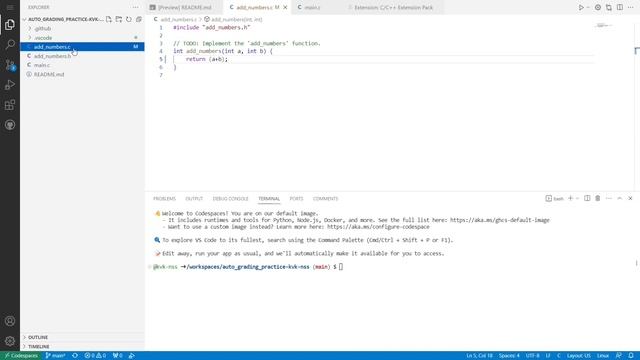Open the run button dropdown arrow
Screen dimensions: 640x360
click(588, 7)
